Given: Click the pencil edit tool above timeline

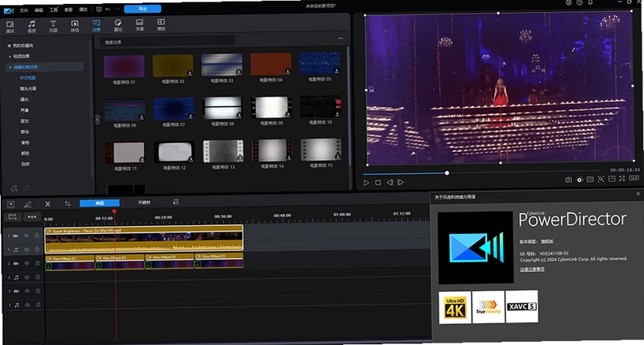Looking at the screenshot, I should coord(27,204).
